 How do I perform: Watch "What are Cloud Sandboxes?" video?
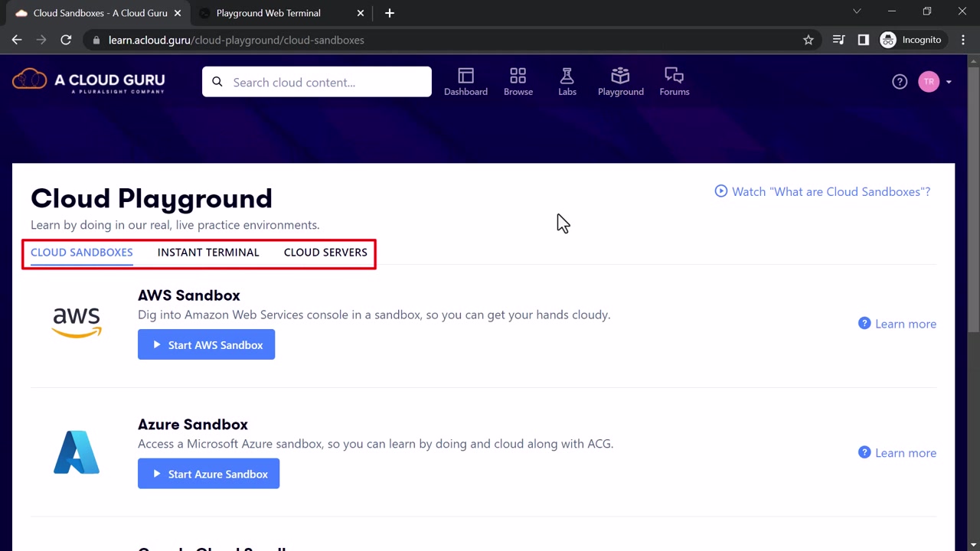pyautogui.click(x=822, y=192)
